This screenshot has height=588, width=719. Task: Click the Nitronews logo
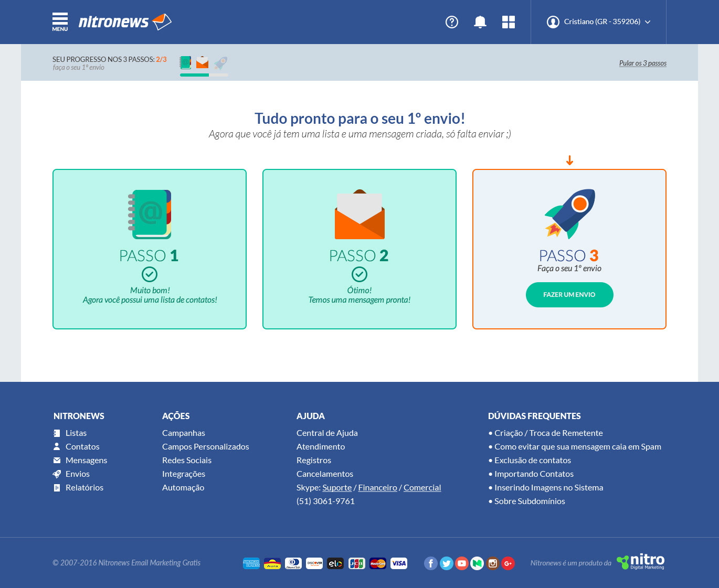point(125,22)
